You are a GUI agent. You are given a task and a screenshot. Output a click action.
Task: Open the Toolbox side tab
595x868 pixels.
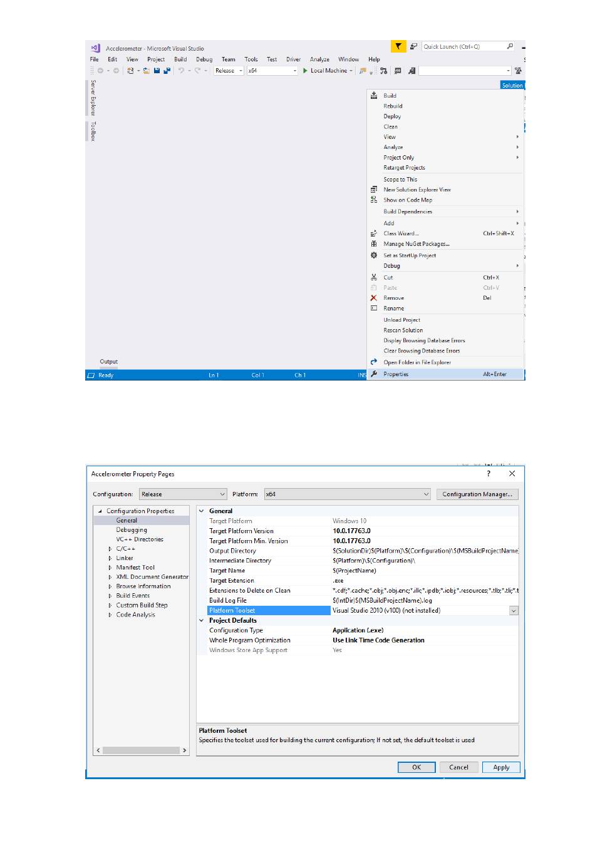pos(93,131)
